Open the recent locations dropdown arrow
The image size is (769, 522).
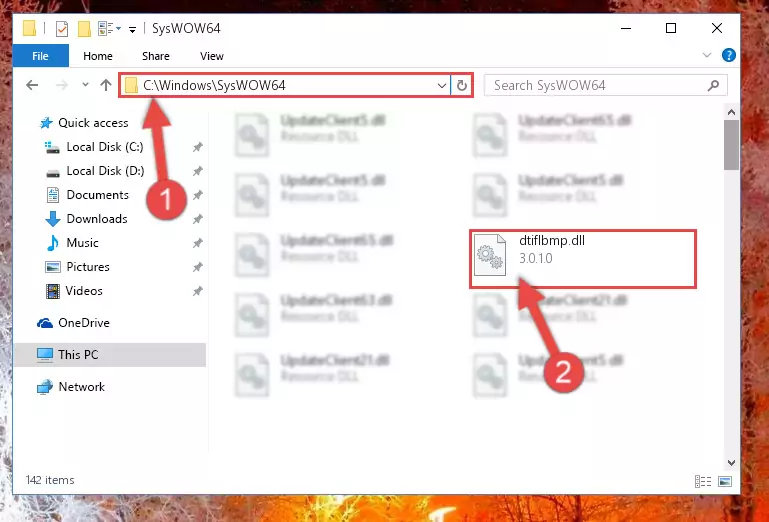click(x=85, y=84)
